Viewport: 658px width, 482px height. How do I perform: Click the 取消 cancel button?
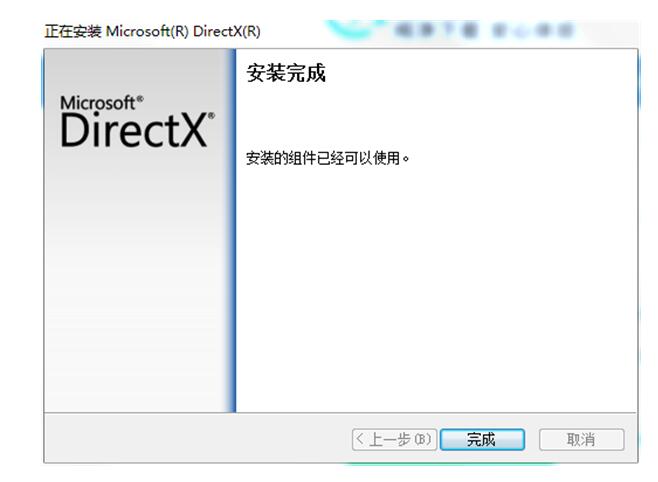coord(582,440)
